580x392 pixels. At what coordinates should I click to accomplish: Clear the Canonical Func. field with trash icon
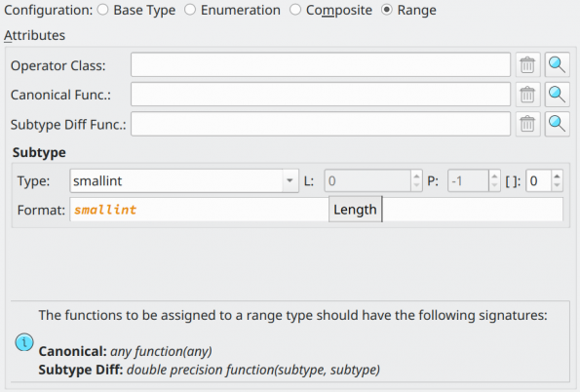[x=527, y=95]
